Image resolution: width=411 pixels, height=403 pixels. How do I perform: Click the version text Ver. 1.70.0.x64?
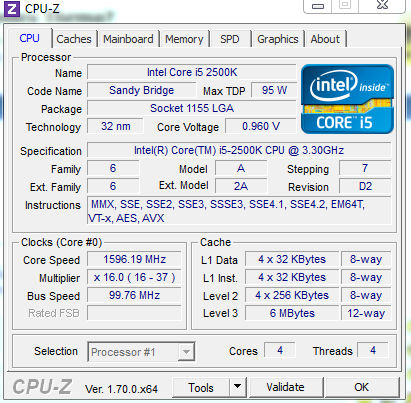coord(121,389)
